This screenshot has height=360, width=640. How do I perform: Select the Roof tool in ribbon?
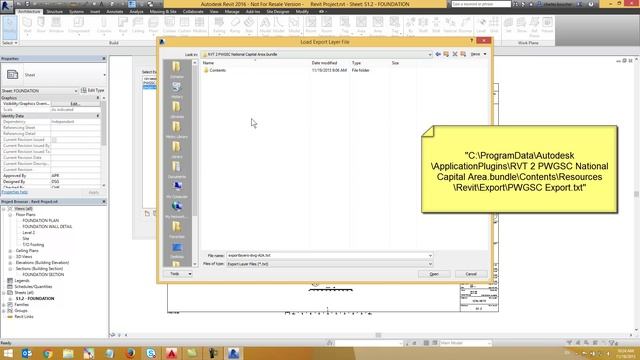[123, 26]
